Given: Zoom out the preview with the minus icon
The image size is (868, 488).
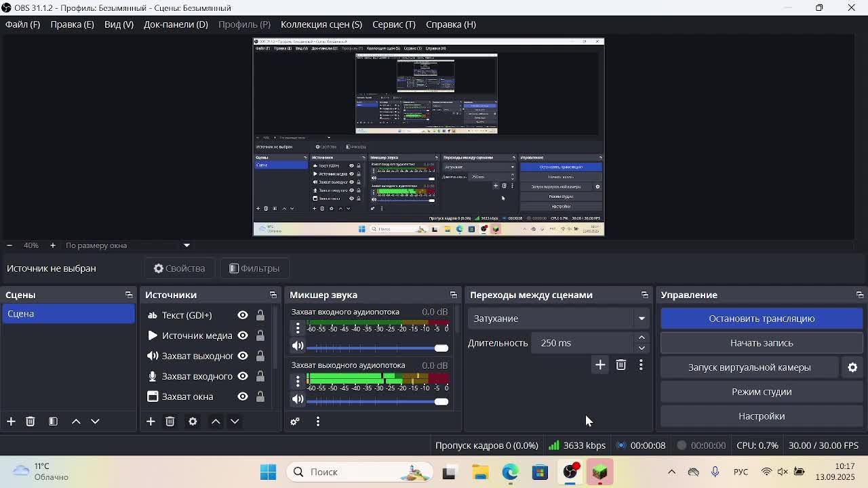Looking at the screenshot, I should point(9,245).
